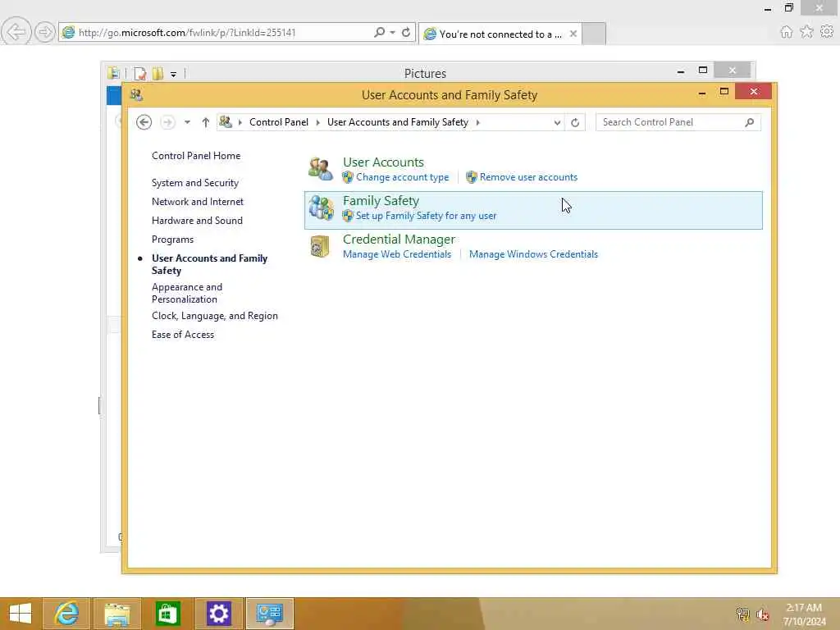Viewport: 840px width, 630px height.
Task: Click the taskbar clock showing 2:17 AM
Action: 804,614
